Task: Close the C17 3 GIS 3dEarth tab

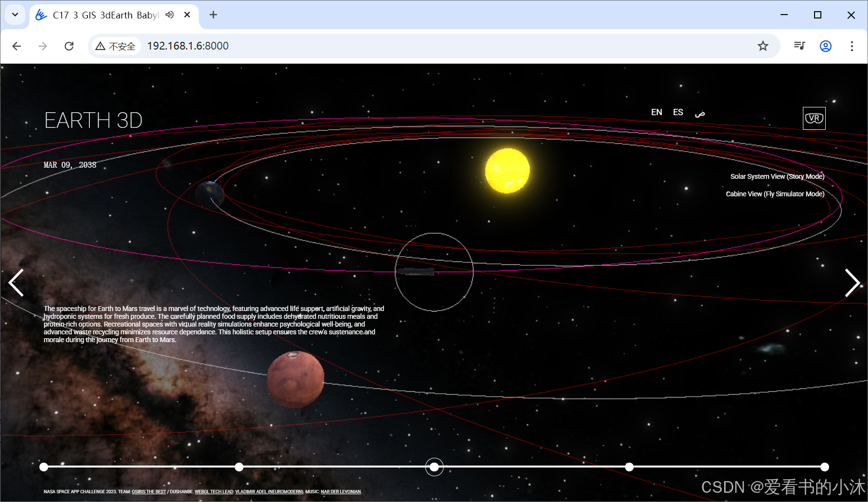Action: 187,15
